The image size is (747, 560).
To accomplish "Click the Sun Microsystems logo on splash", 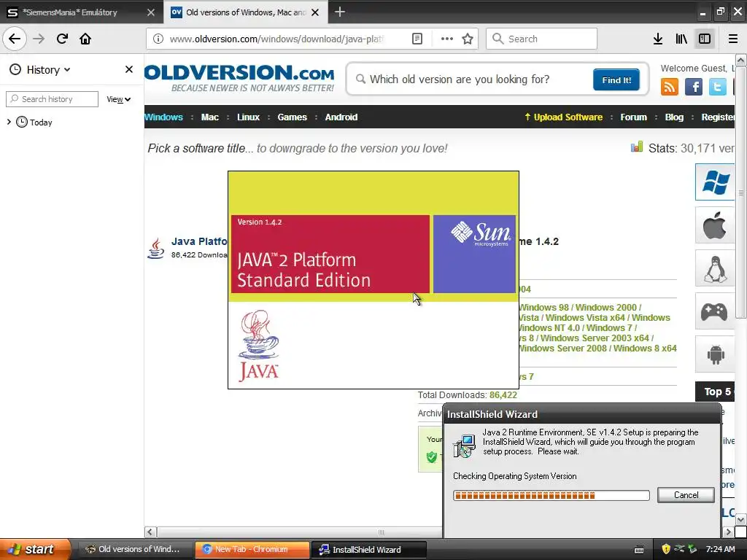I will click(481, 234).
